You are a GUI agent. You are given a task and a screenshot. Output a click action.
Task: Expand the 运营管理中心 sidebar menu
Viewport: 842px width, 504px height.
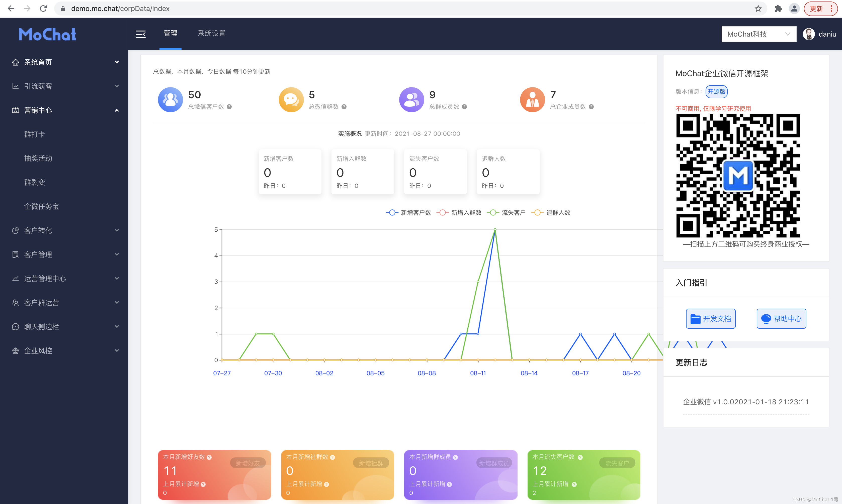coord(64,279)
